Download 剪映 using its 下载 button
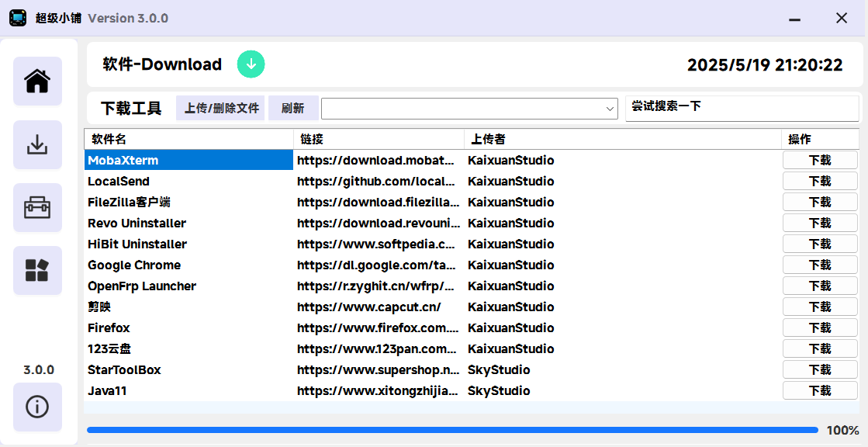The width and height of the screenshot is (868, 447). [820, 307]
